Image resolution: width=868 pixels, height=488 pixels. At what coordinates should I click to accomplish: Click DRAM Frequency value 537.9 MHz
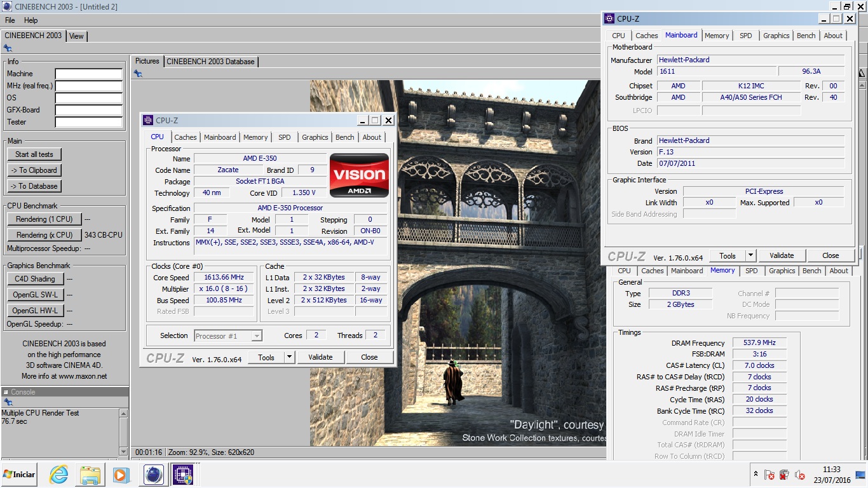(x=759, y=342)
